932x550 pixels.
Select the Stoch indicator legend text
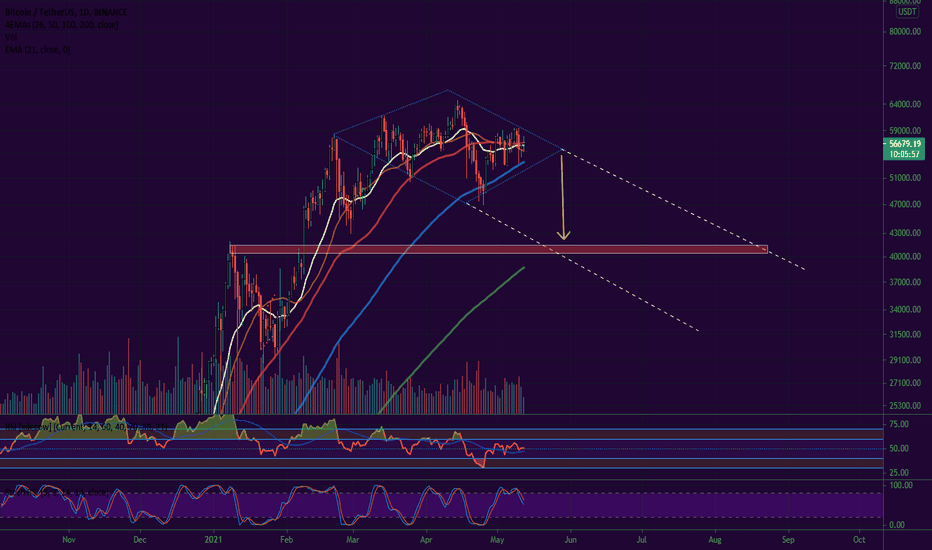(56, 492)
